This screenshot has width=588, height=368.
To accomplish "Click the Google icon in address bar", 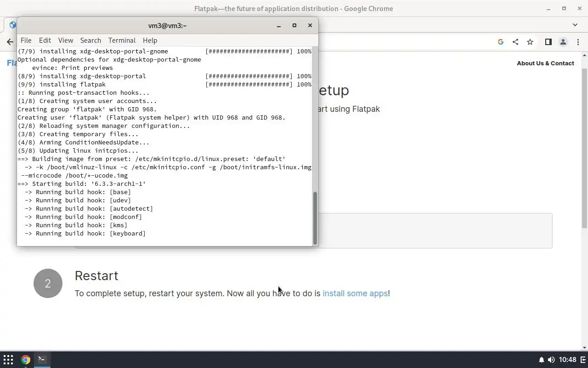I will tap(501, 42).
